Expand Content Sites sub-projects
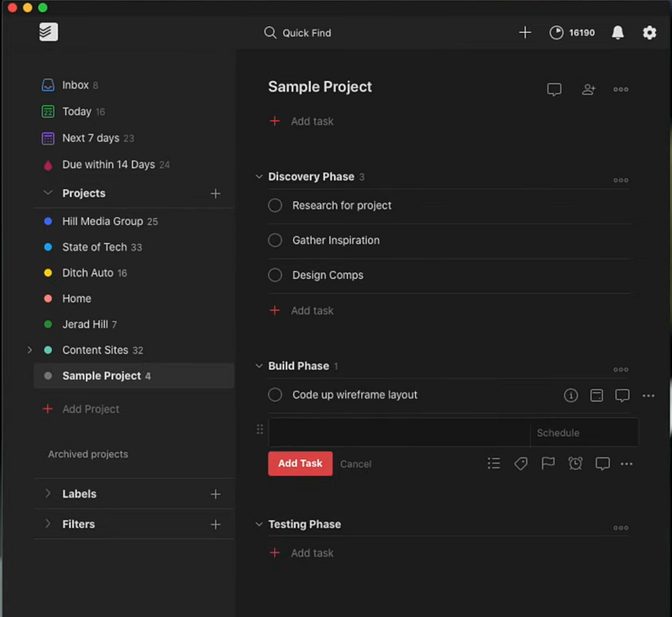672x617 pixels. click(29, 350)
